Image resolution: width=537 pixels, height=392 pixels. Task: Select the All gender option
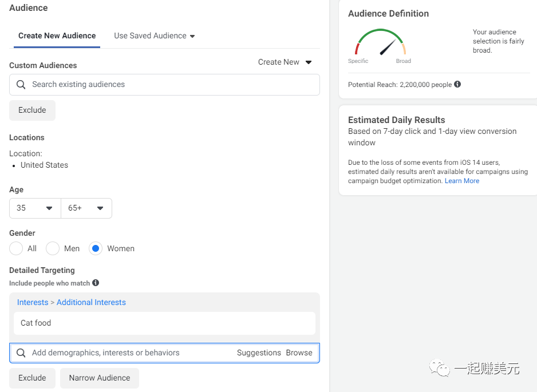coord(17,248)
